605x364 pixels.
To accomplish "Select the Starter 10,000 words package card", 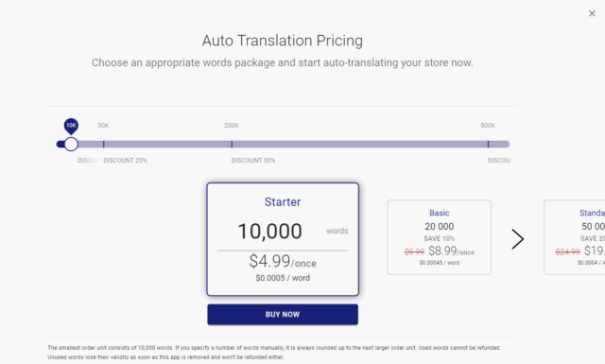I will point(283,239).
